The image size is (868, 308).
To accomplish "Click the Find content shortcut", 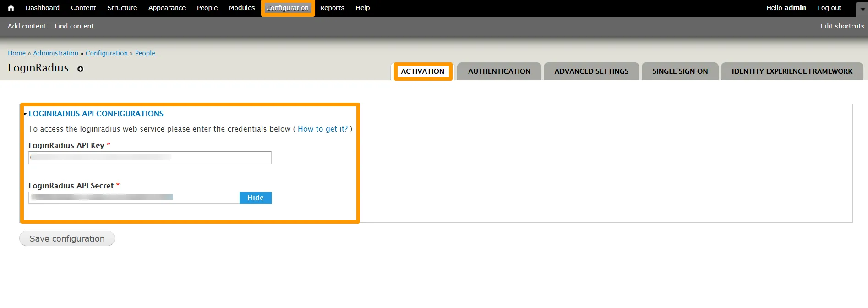I will [74, 26].
